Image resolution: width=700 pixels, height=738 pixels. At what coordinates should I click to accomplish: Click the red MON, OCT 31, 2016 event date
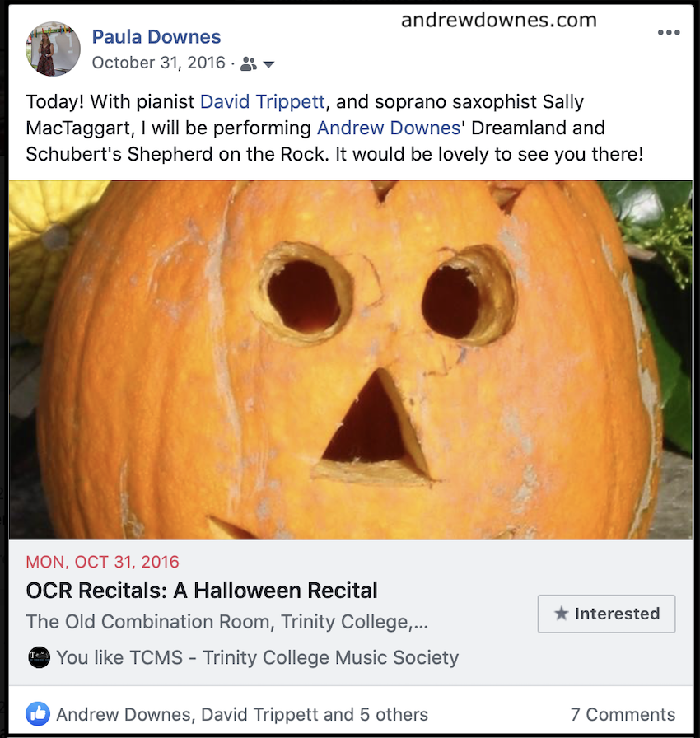click(103, 563)
